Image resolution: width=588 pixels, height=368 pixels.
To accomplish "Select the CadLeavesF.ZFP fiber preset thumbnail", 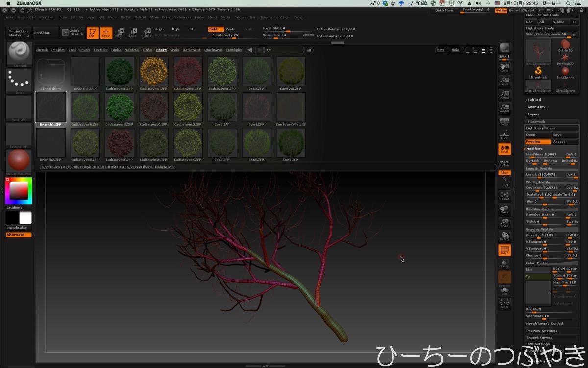I will coord(153,72).
